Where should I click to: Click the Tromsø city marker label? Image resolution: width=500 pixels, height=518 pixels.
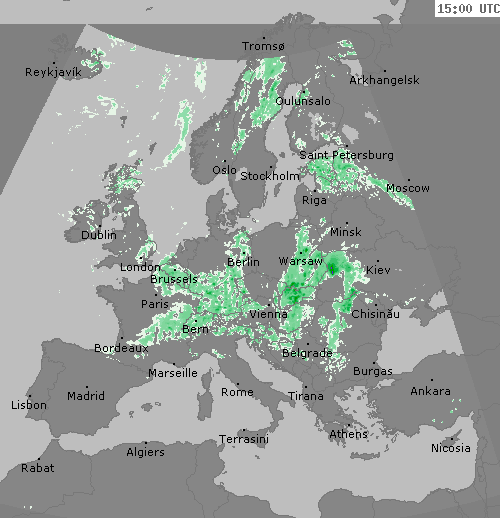[x=263, y=46]
